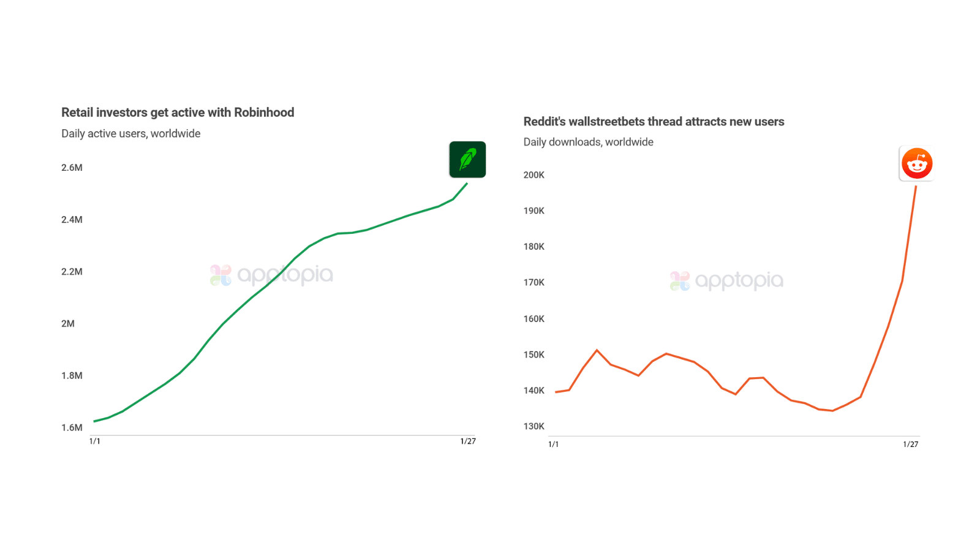Screen dimensions: 980x551
Task: Click the 150K y-axis label
Action: click(x=533, y=354)
